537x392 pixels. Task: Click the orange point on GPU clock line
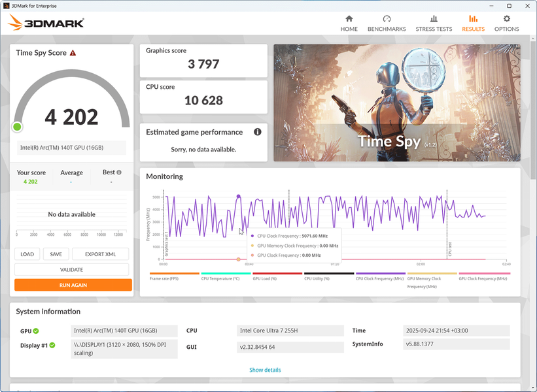click(238, 259)
